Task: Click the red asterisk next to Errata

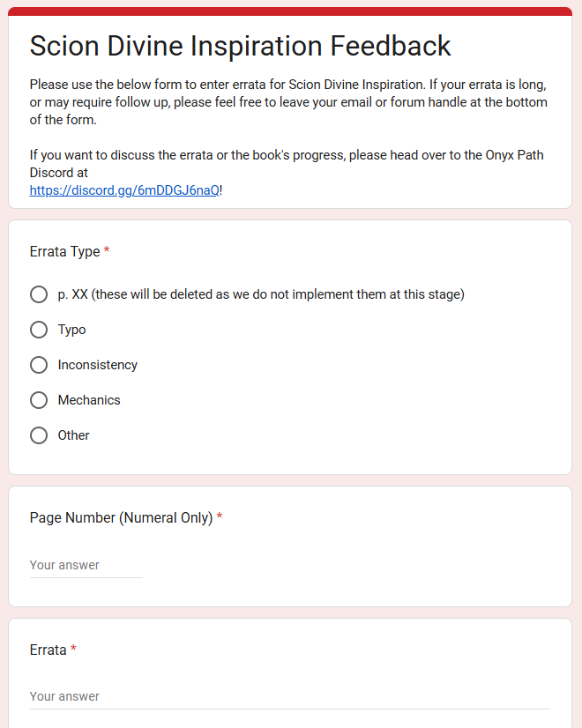Action: click(73, 650)
